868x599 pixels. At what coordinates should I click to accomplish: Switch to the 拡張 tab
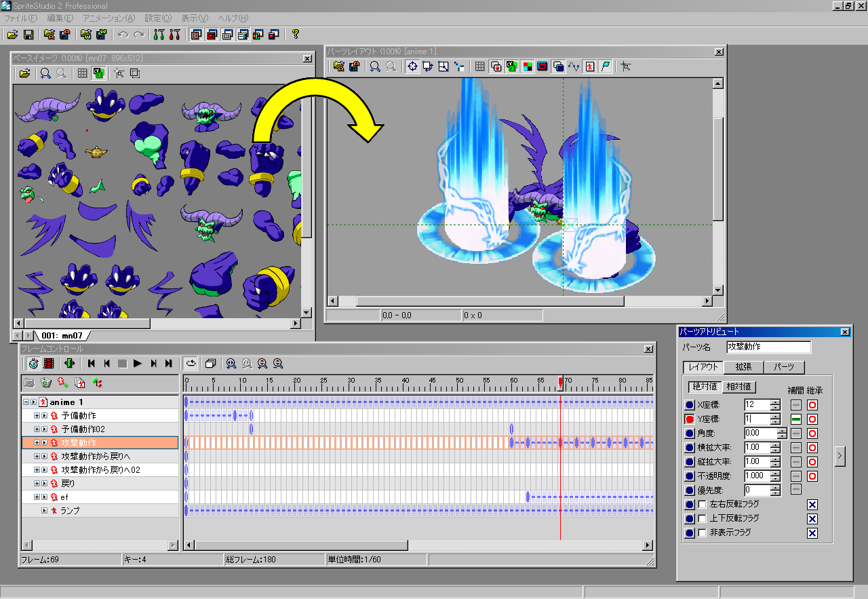click(x=743, y=367)
